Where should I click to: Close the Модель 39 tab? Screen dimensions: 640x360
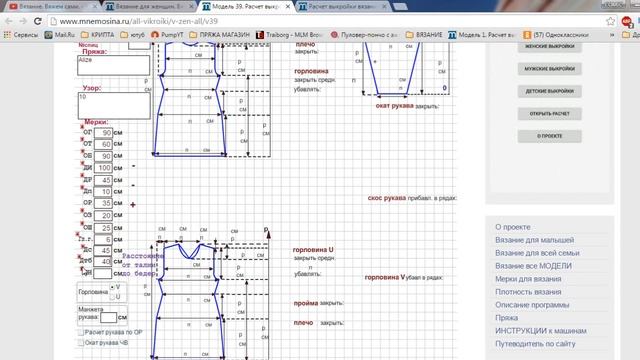coord(288,7)
